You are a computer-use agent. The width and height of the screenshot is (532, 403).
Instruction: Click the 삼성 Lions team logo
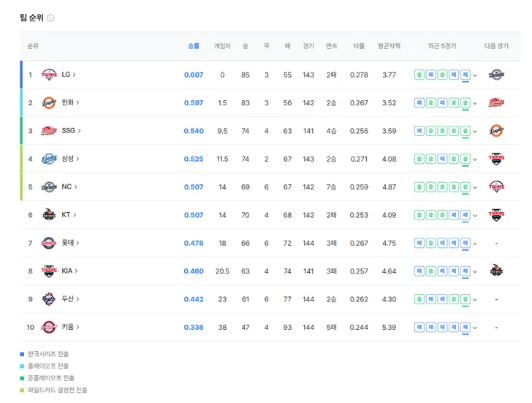coord(49,159)
